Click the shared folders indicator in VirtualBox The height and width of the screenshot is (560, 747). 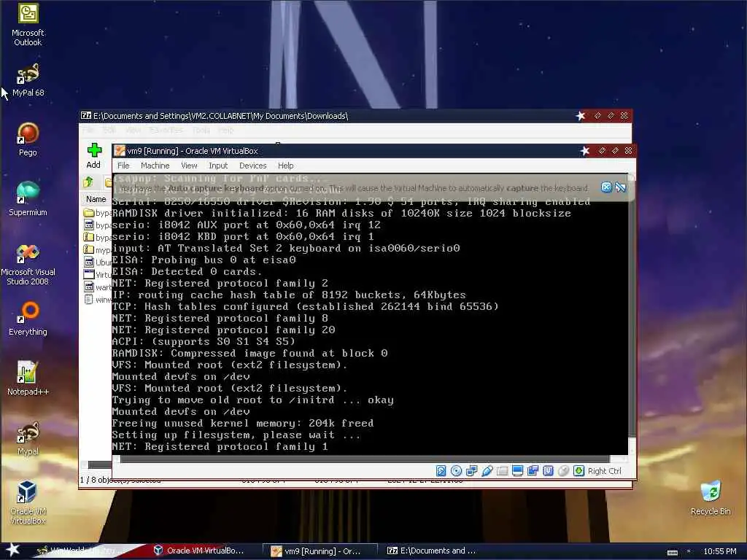(x=502, y=471)
